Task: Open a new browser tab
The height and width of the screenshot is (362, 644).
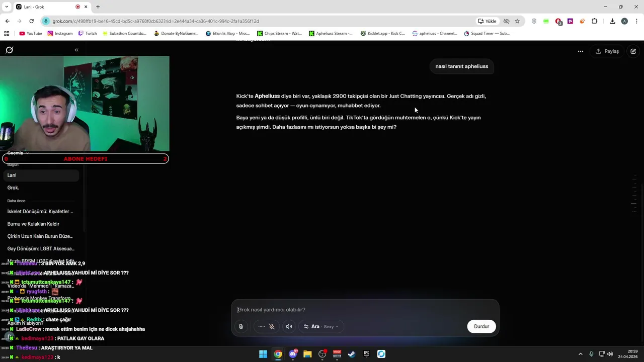Action: click(x=98, y=7)
